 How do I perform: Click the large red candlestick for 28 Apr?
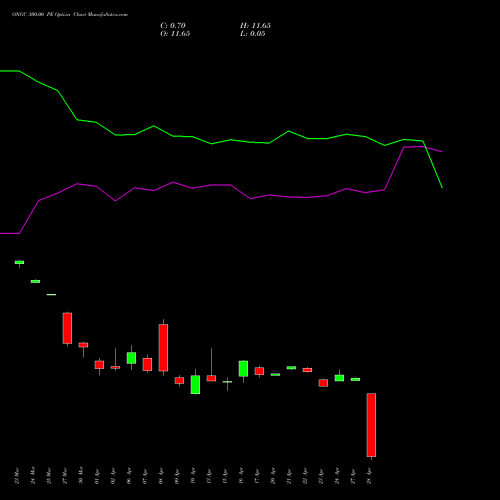[371, 425]
